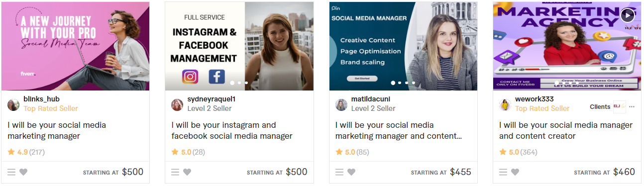Expand the Clients ellipsis on wework333 card
The width and height of the screenshot is (644, 186).
[x=632, y=107]
